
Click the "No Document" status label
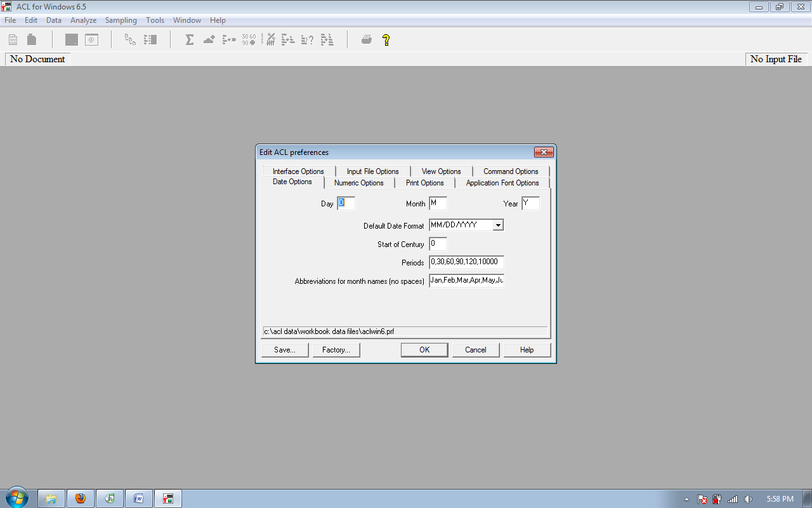tap(37, 59)
